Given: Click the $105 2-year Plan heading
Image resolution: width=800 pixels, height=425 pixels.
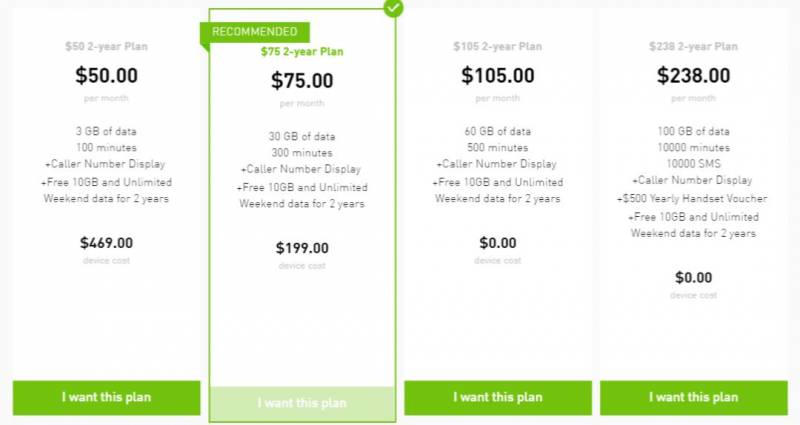Looking at the screenshot, I should pos(497,46).
